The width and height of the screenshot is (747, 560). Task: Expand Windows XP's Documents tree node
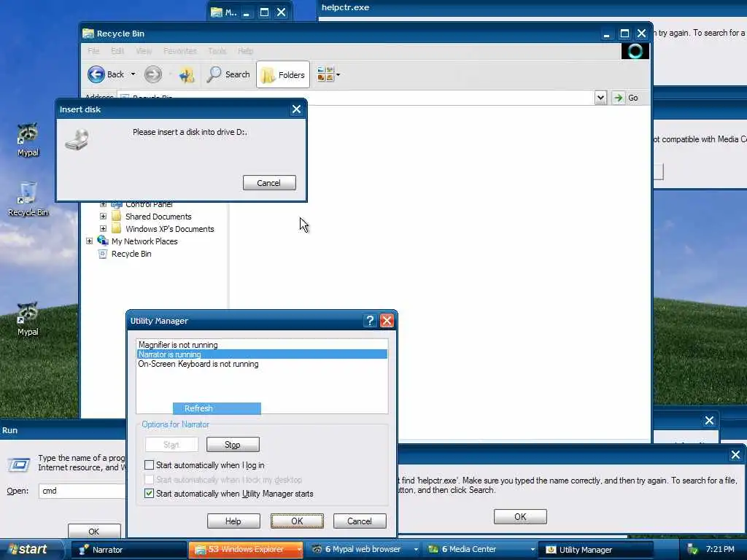103,228
